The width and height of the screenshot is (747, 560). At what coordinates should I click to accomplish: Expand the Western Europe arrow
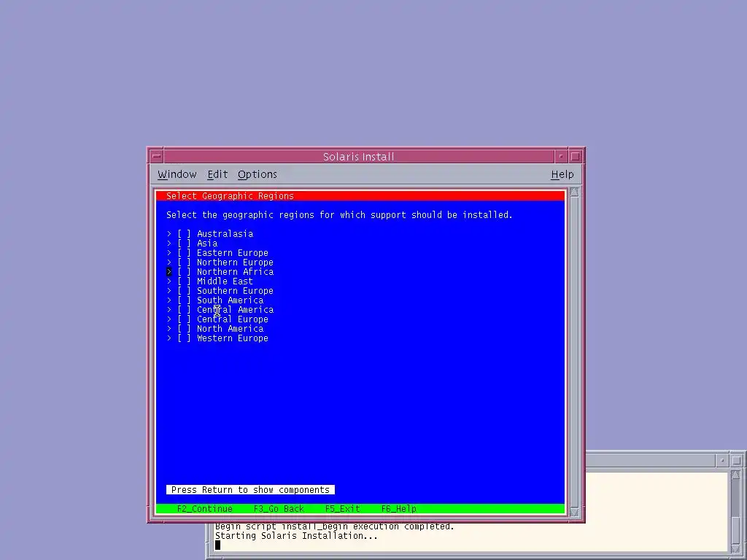(169, 338)
